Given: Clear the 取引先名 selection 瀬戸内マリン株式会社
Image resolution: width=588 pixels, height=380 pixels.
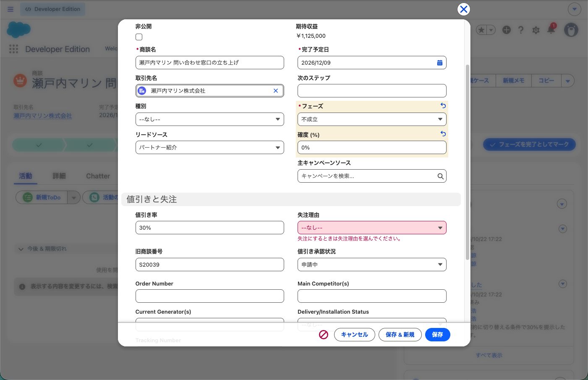Looking at the screenshot, I should (276, 91).
